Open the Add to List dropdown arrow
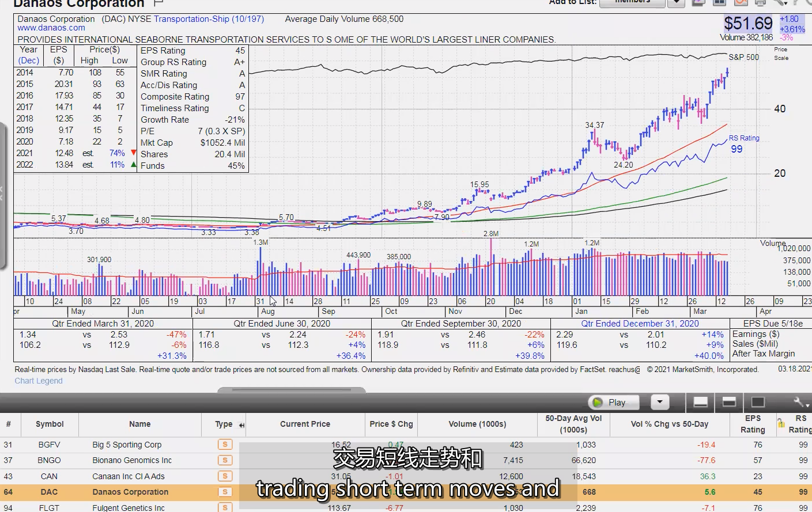This screenshot has height=512, width=812. 676,3
